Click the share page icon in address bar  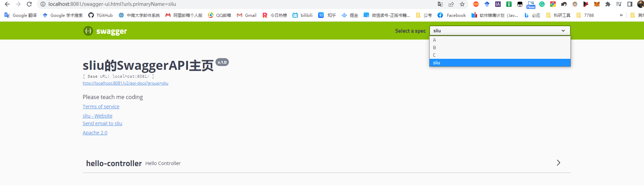pos(451,4)
